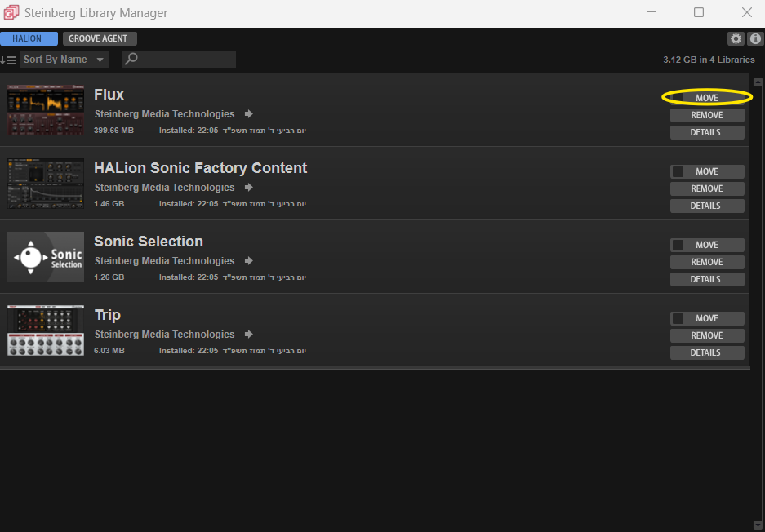Click the Installed date text for Flux
The height and width of the screenshot is (532, 765).
[x=232, y=131]
